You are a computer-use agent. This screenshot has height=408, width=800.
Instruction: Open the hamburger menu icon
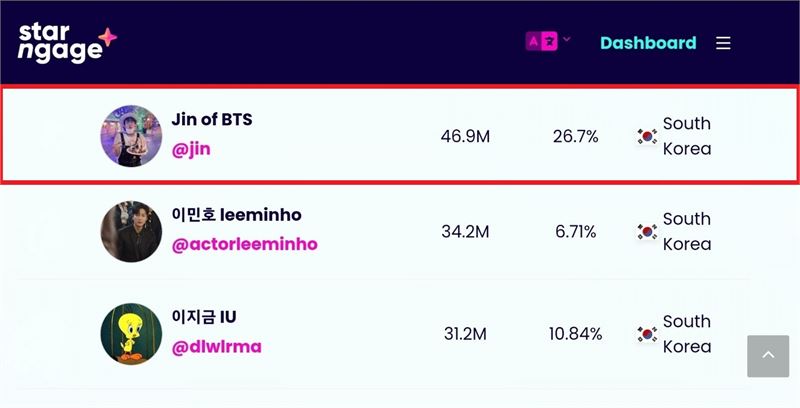click(723, 43)
